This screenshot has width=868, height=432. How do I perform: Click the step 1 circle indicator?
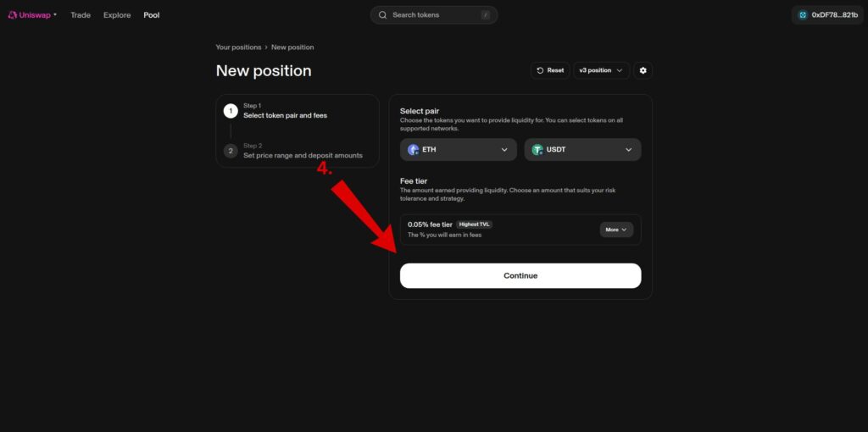231,111
